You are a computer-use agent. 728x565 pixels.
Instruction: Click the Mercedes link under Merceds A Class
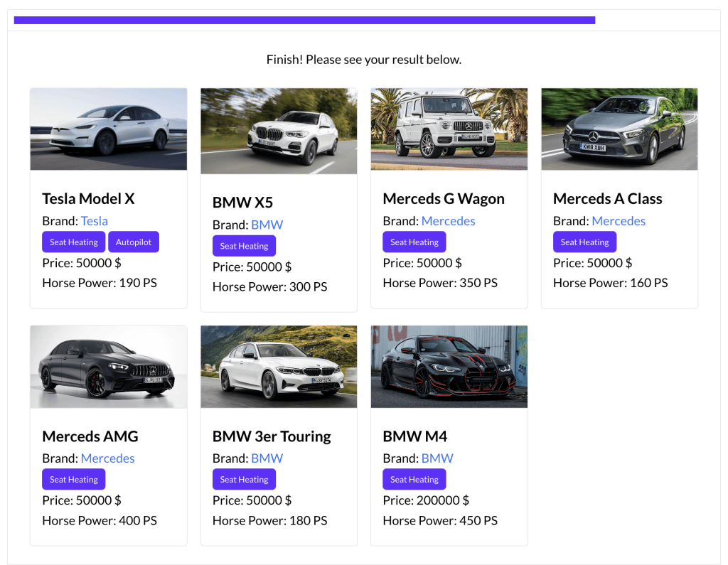[x=619, y=221]
